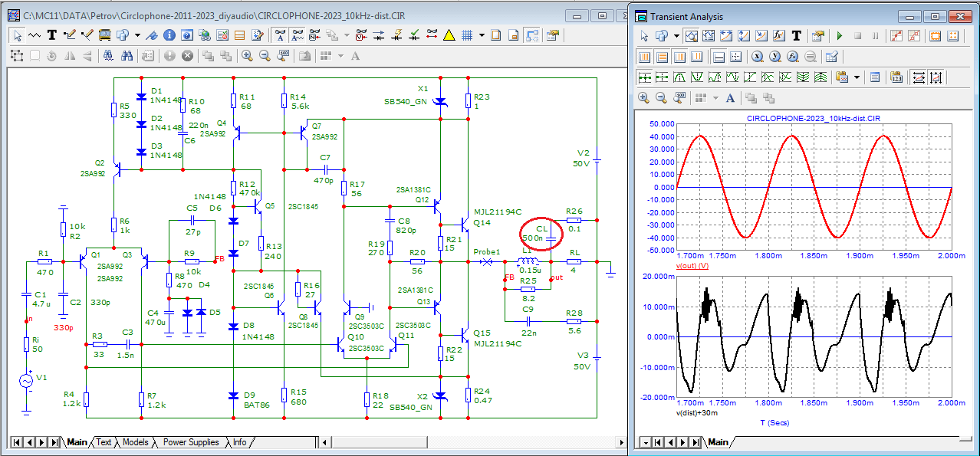Click the second binoculars find-again icon
The height and width of the screenshot is (456, 980).
tap(127, 55)
